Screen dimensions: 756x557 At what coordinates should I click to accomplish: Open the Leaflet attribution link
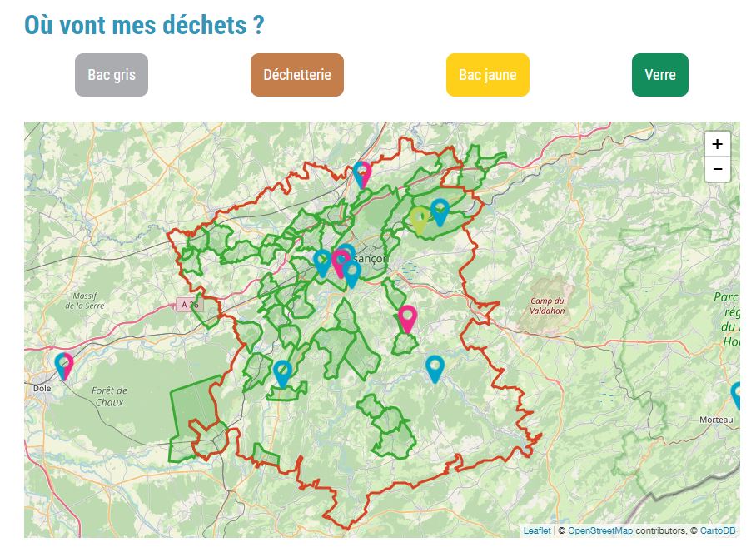click(537, 529)
